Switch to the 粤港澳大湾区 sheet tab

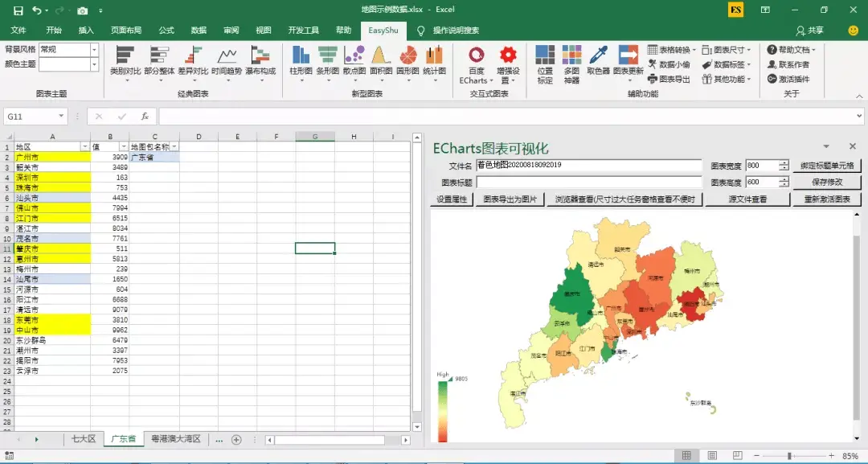click(176, 439)
